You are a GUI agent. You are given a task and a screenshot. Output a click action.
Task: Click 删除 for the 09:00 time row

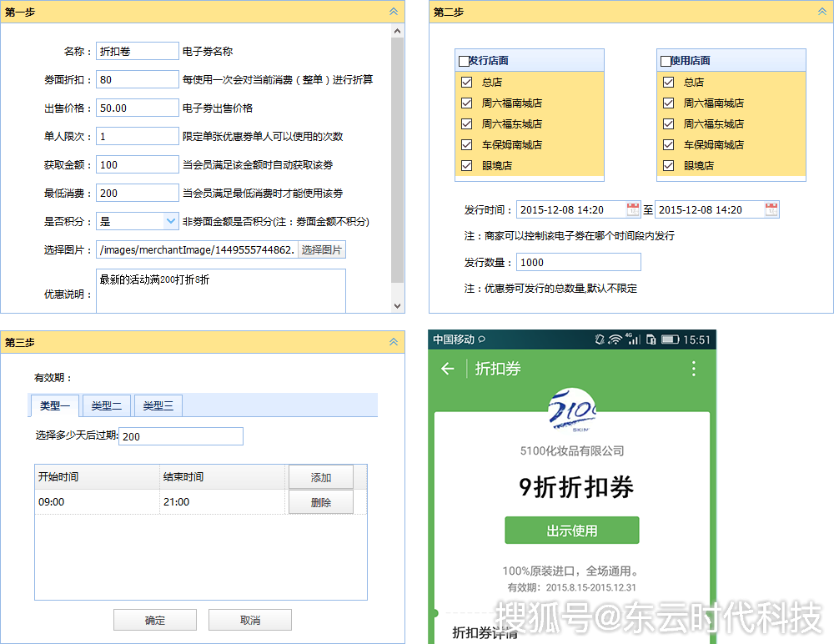click(x=320, y=502)
